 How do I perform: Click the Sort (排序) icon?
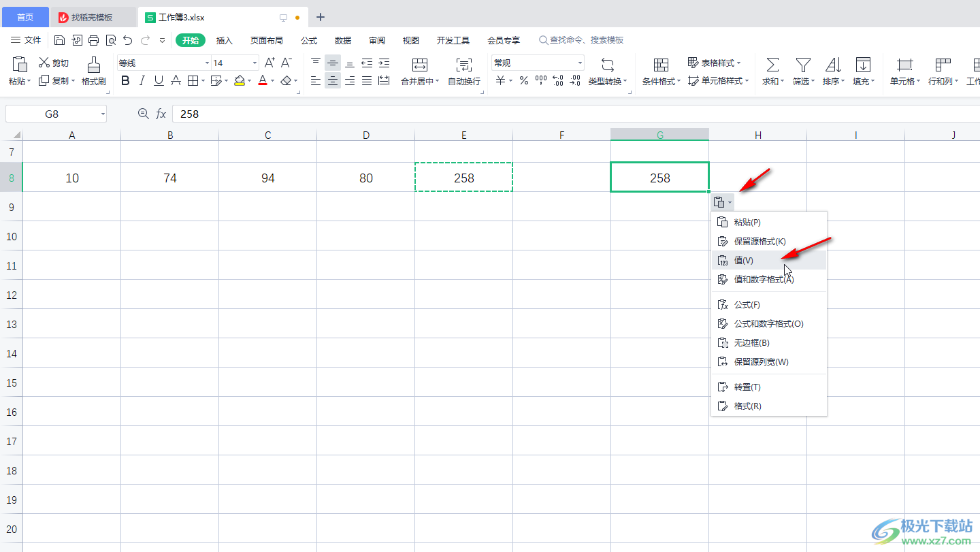tap(833, 65)
